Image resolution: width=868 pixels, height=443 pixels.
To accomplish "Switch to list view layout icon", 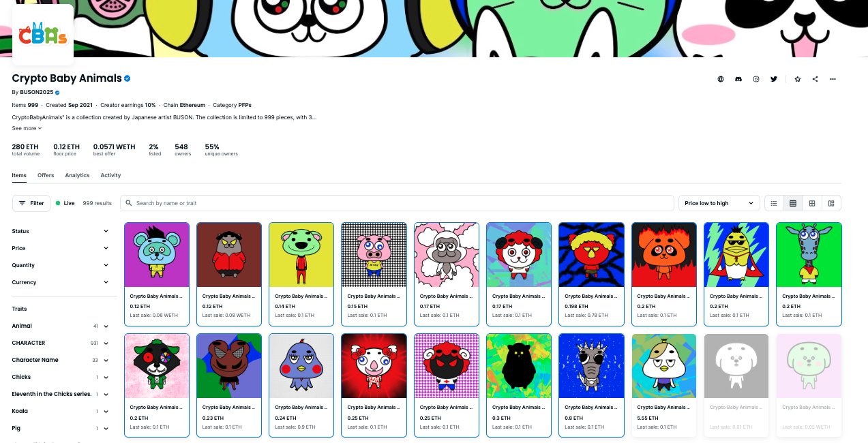I will (774, 203).
